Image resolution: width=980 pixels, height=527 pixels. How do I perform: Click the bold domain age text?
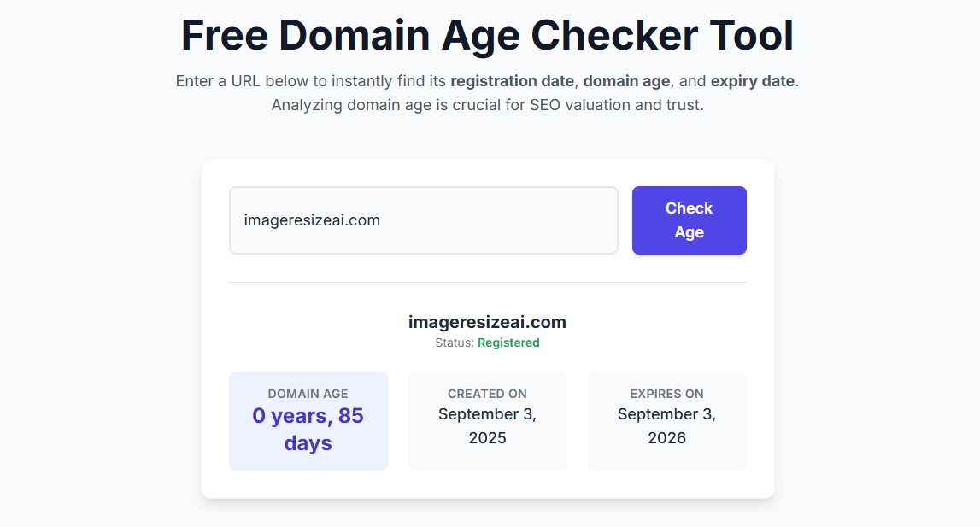click(x=627, y=81)
